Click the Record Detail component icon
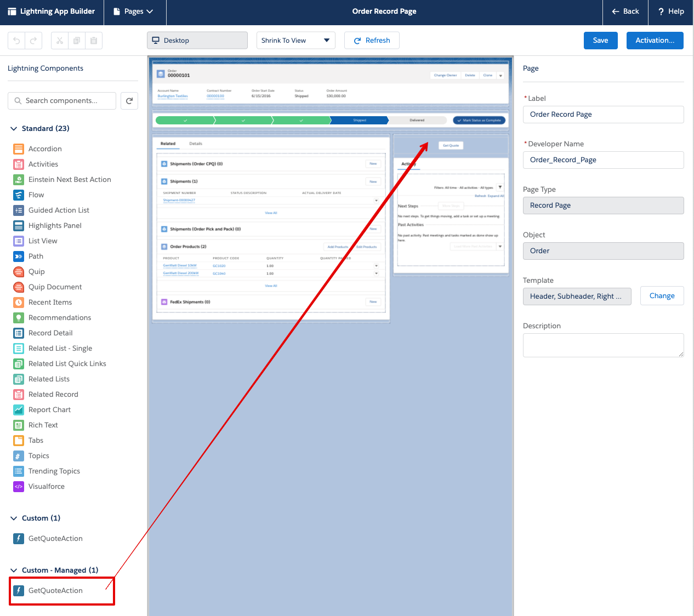Image resolution: width=694 pixels, height=616 pixels. 18,333
